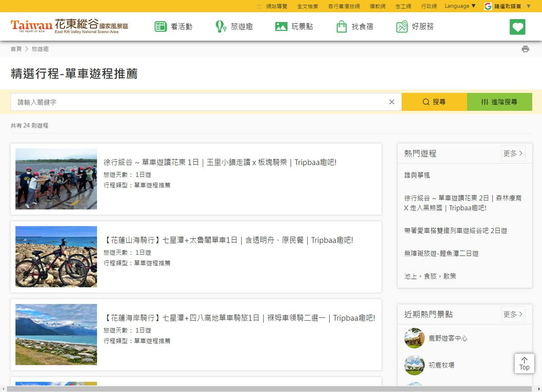Open 徐行縱谷 2日 森林療育 popular itinerary
This screenshot has width=542, height=392.
[x=463, y=203]
